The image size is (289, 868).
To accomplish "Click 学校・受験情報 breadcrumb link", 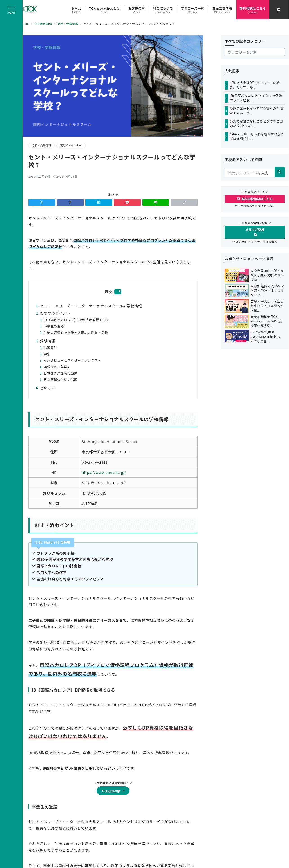I will pos(67,24).
